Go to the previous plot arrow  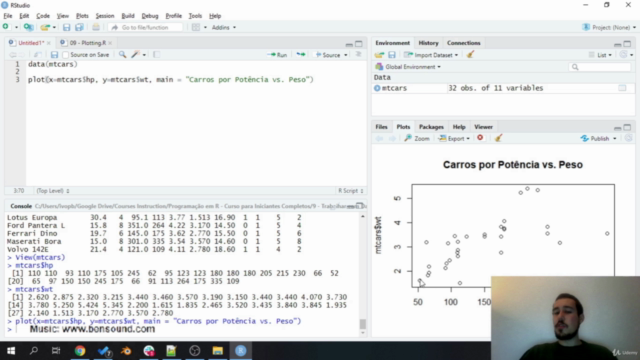[379, 138]
